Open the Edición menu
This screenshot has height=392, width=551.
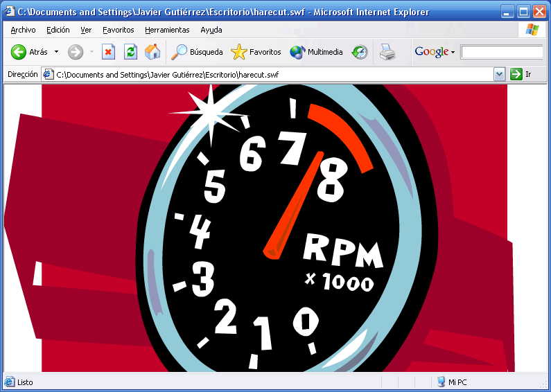point(58,30)
